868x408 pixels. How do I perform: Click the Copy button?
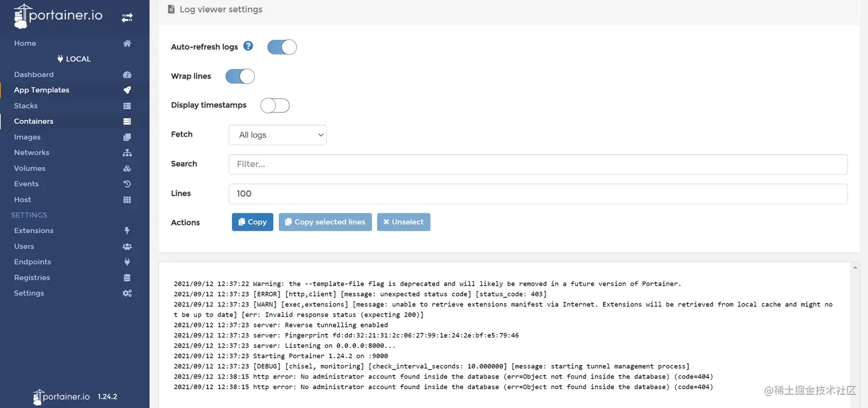pyautogui.click(x=253, y=222)
